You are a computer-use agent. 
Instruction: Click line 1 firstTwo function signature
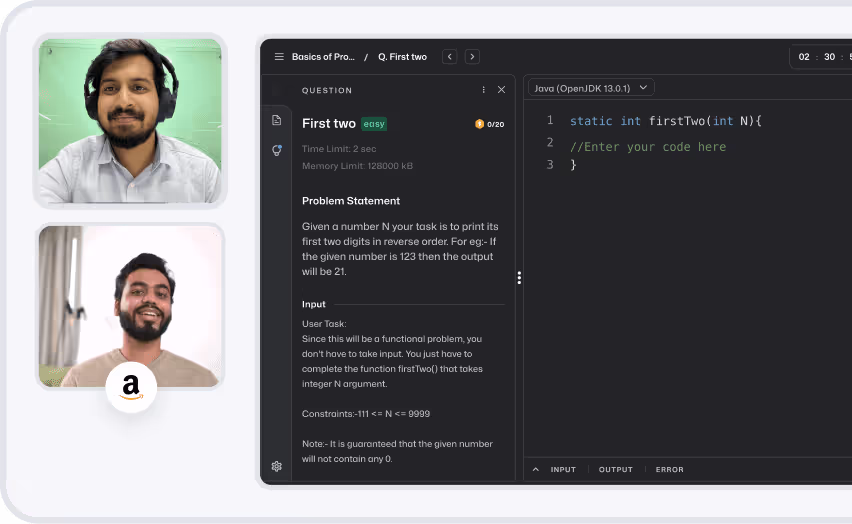point(666,121)
